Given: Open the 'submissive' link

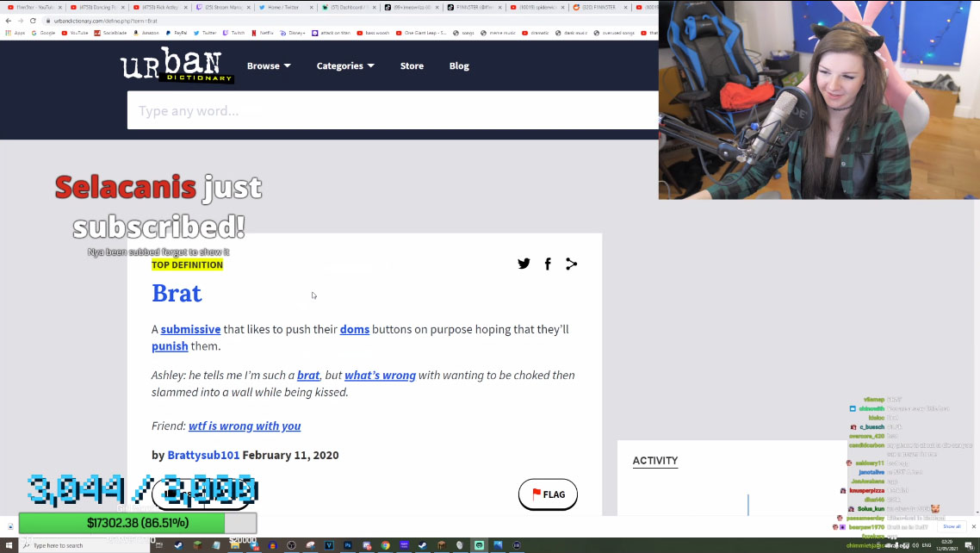Looking at the screenshot, I should click(190, 329).
